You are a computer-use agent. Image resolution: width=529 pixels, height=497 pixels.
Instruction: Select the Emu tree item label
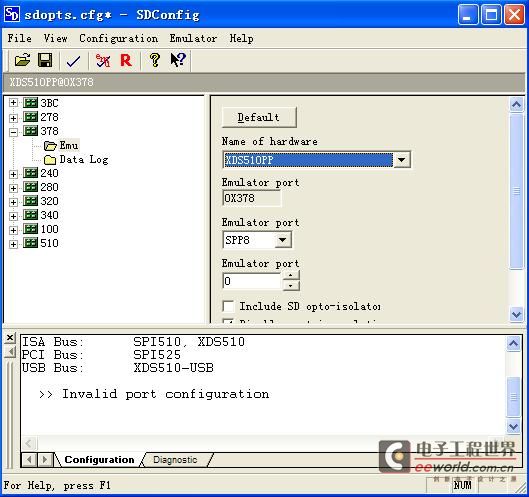coord(69,145)
